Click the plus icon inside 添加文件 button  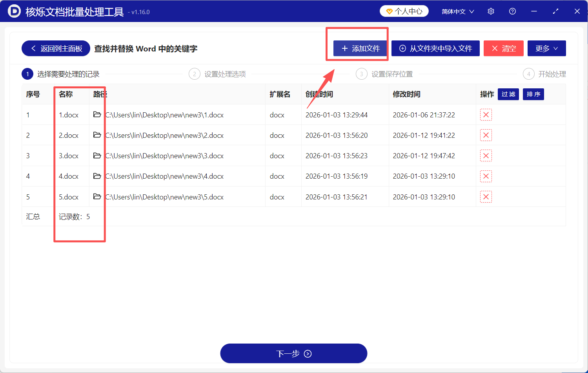click(345, 48)
